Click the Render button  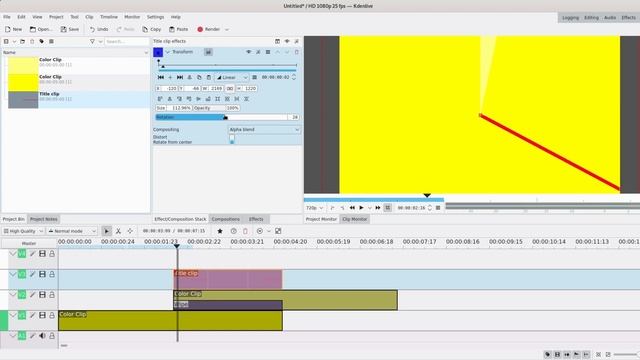[209, 29]
